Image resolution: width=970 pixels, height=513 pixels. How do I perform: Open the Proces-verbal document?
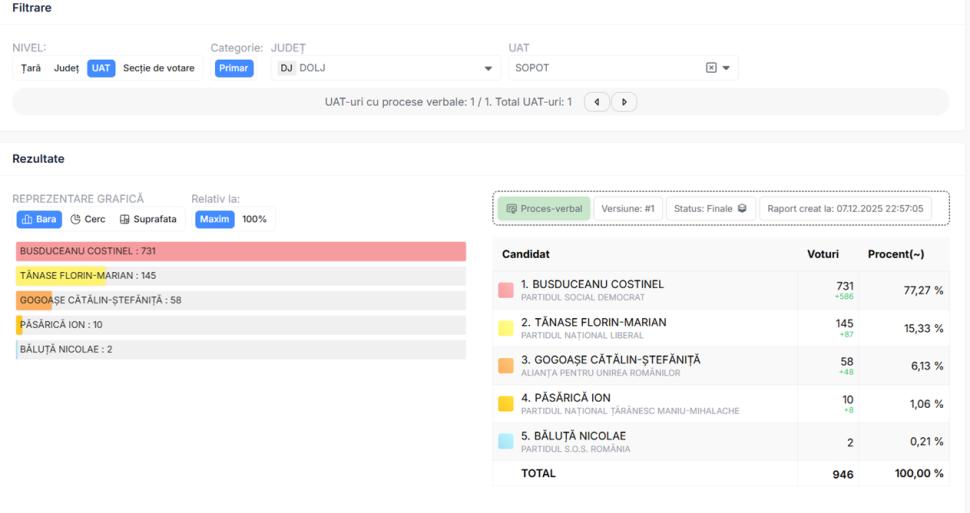pos(544,209)
